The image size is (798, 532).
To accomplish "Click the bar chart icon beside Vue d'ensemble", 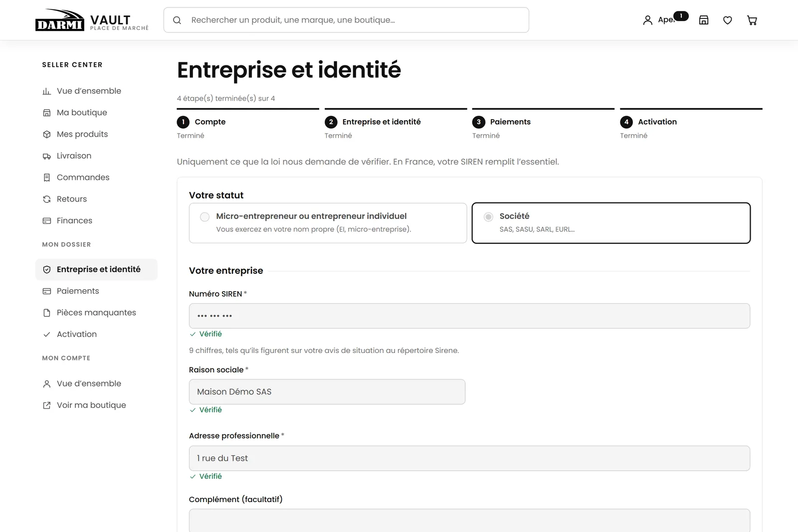I will tap(47, 91).
